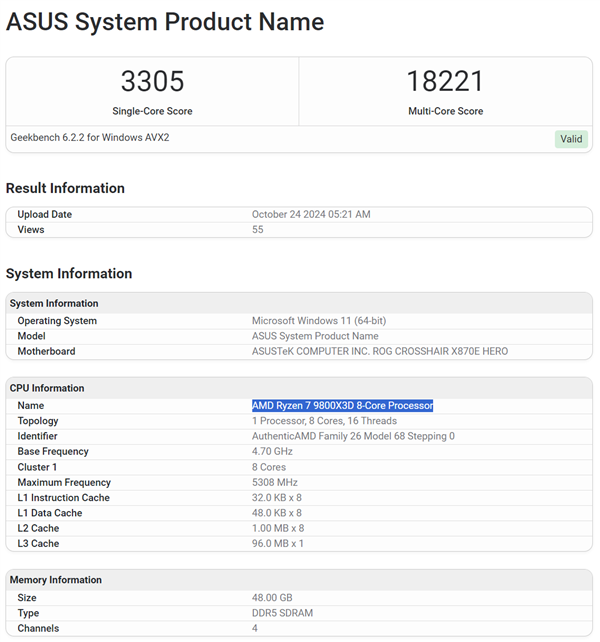The width and height of the screenshot is (600, 642).
Task: Click the page title ASUS System Product Name
Action: click(x=165, y=21)
